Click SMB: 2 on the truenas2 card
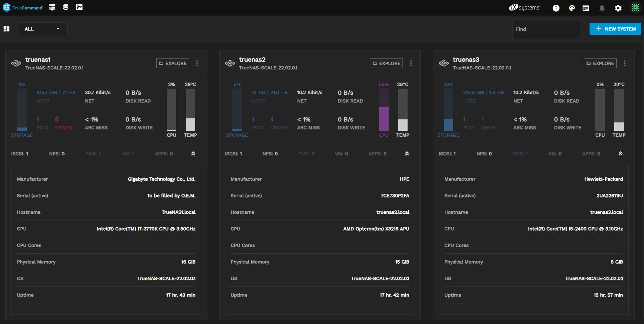 pyautogui.click(x=306, y=154)
